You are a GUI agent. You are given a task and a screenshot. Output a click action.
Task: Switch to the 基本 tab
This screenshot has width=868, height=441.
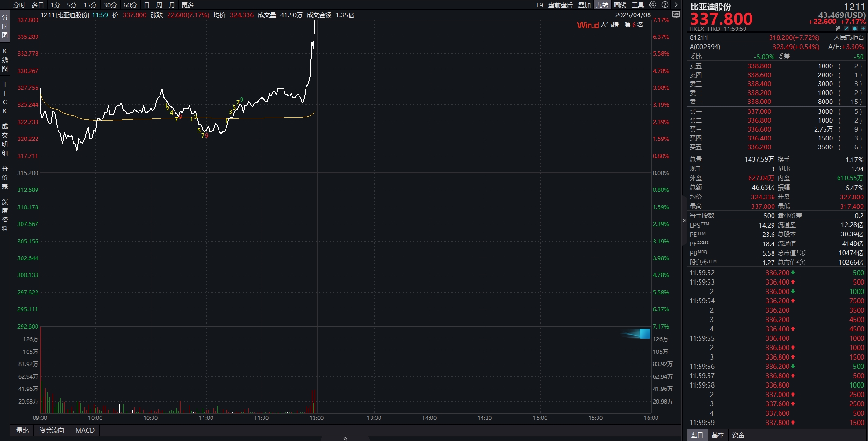pos(717,435)
